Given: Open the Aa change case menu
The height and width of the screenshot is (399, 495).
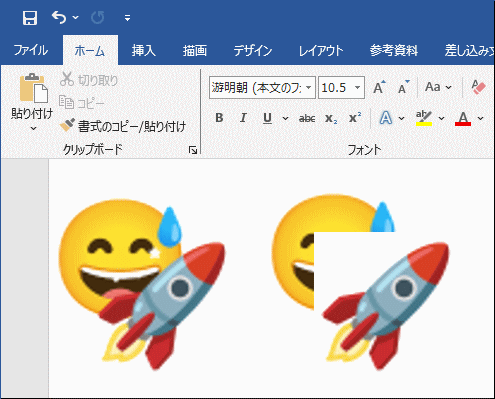Looking at the screenshot, I should point(438,87).
